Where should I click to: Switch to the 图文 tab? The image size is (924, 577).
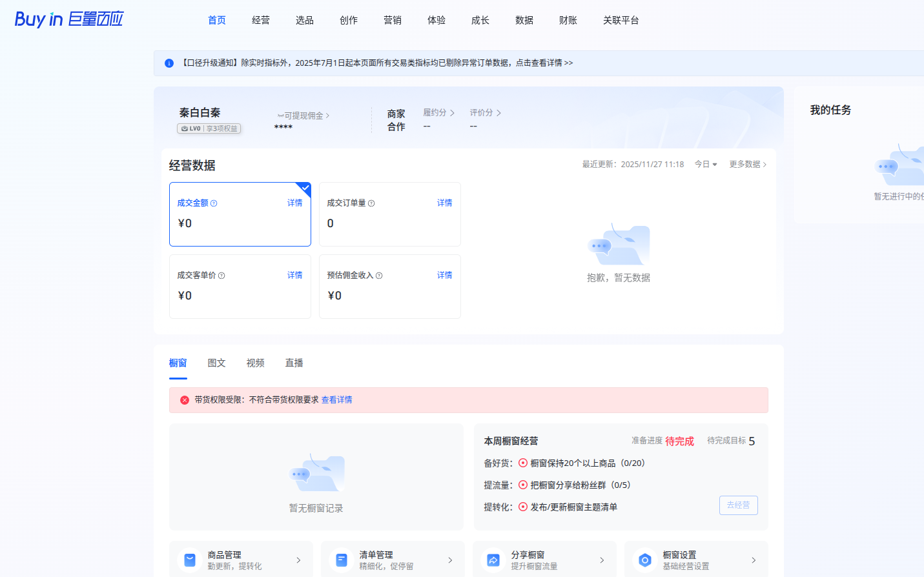tap(216, 363)
